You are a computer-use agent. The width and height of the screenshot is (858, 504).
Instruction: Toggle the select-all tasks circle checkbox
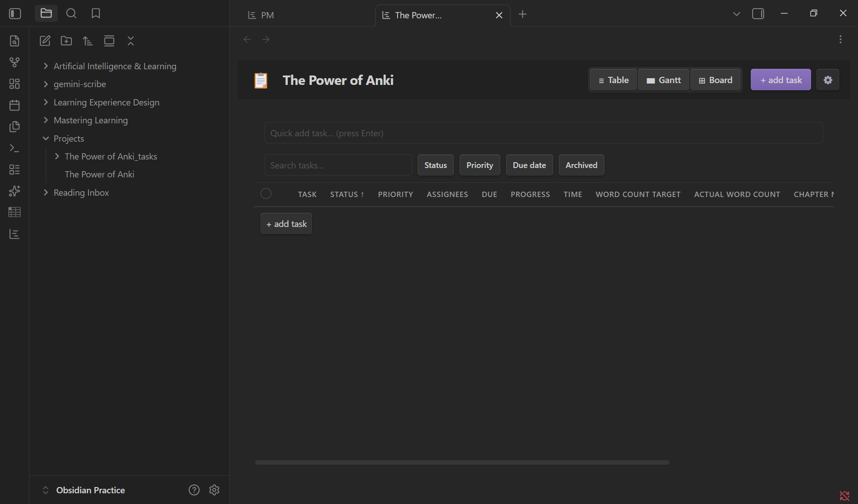[x=266, y=193]
